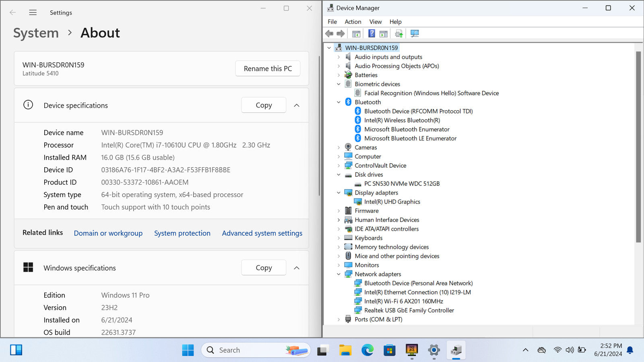
Task: Open the Windows Start button on taskbar
Action: pos(188,350)
